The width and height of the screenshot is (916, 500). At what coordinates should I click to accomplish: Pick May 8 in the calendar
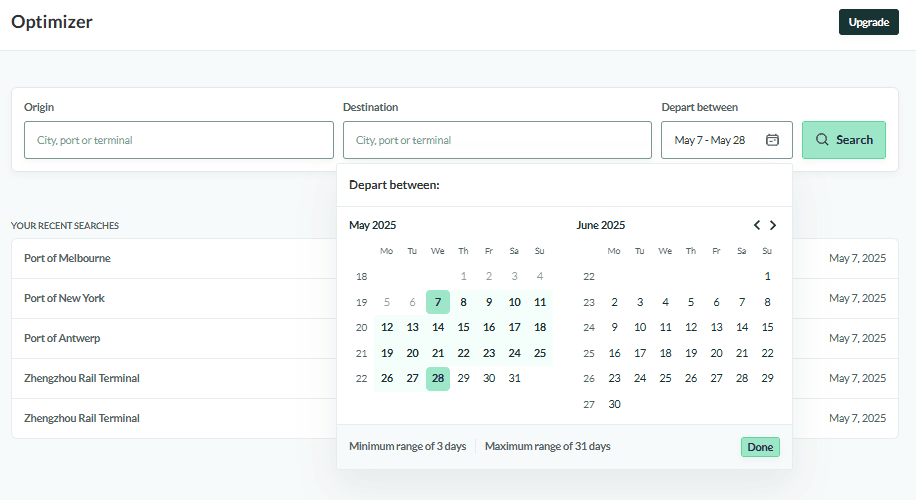point(463,302)
